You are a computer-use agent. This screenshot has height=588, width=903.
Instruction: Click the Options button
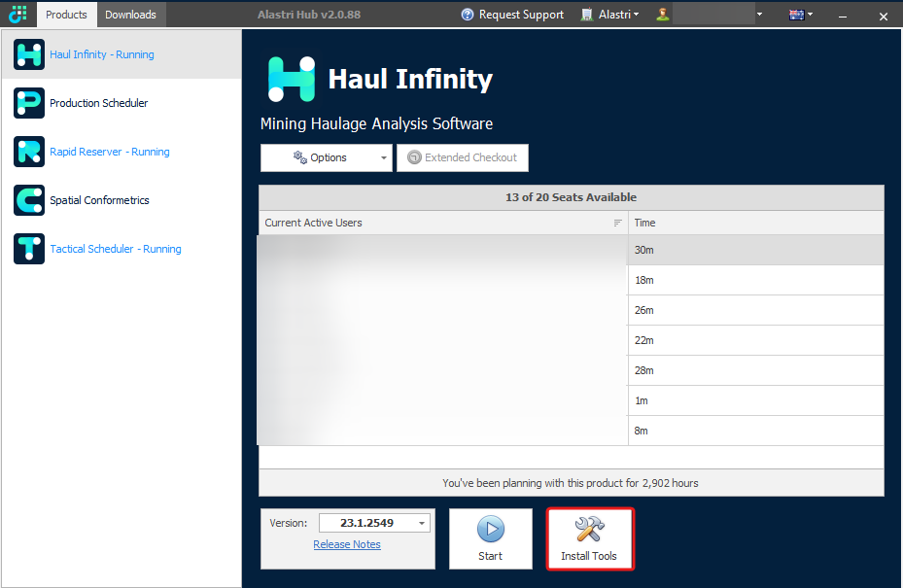[327, 157]
